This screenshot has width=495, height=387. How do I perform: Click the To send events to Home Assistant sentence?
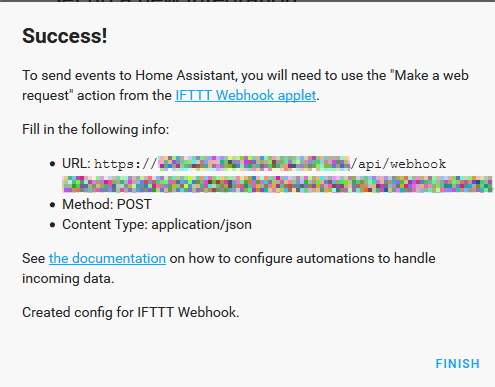point(245,85)
